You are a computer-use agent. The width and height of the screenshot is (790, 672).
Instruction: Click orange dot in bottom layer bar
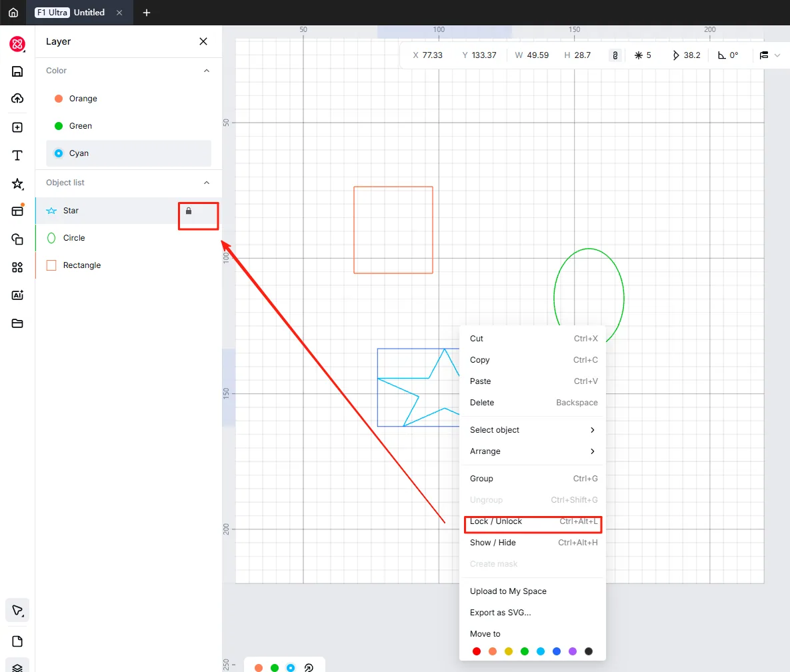point(259,667)
